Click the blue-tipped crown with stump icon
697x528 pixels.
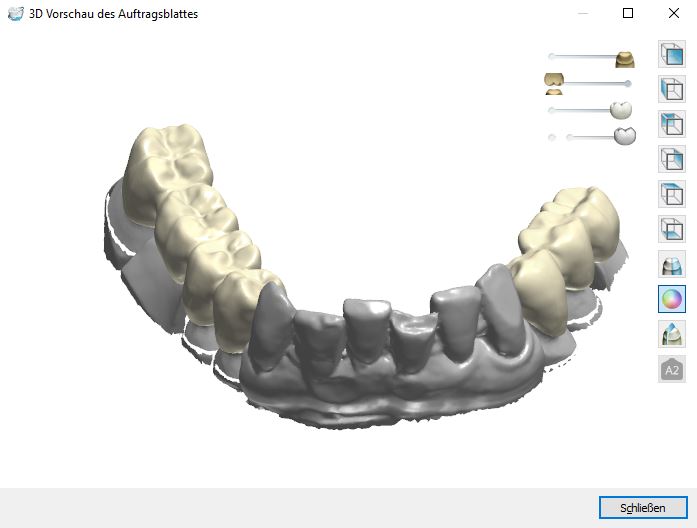click(x=672, y=334)
